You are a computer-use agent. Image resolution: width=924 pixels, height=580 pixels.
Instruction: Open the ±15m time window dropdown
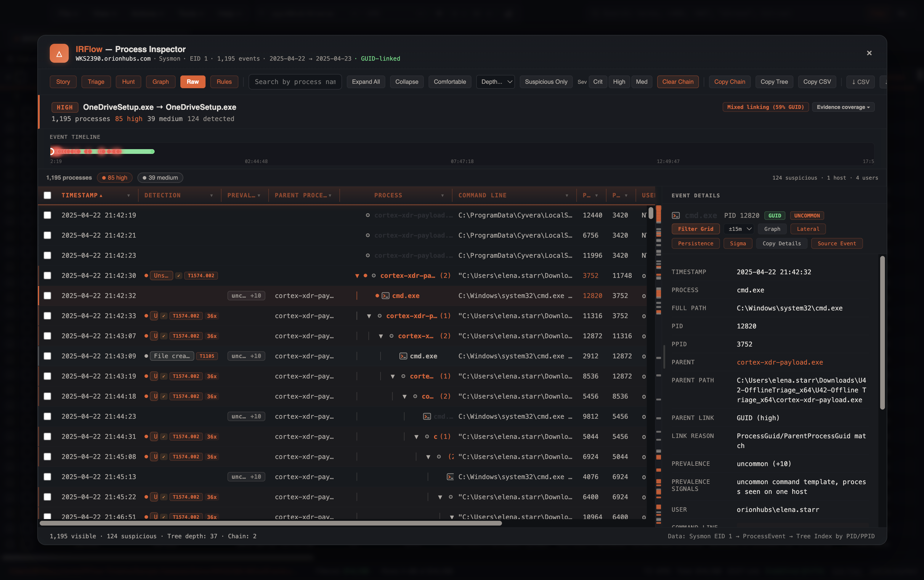click(x=739, y=229)
